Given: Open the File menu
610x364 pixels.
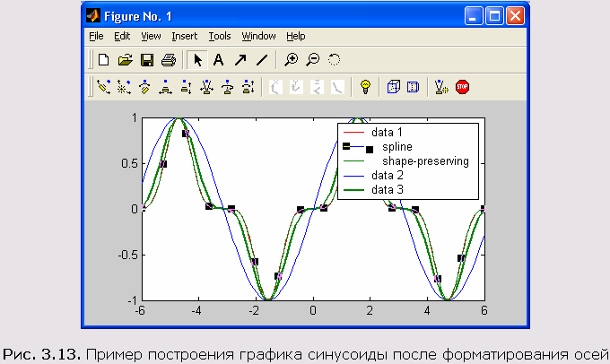Looking at the screenshot, I should point(96,36).
